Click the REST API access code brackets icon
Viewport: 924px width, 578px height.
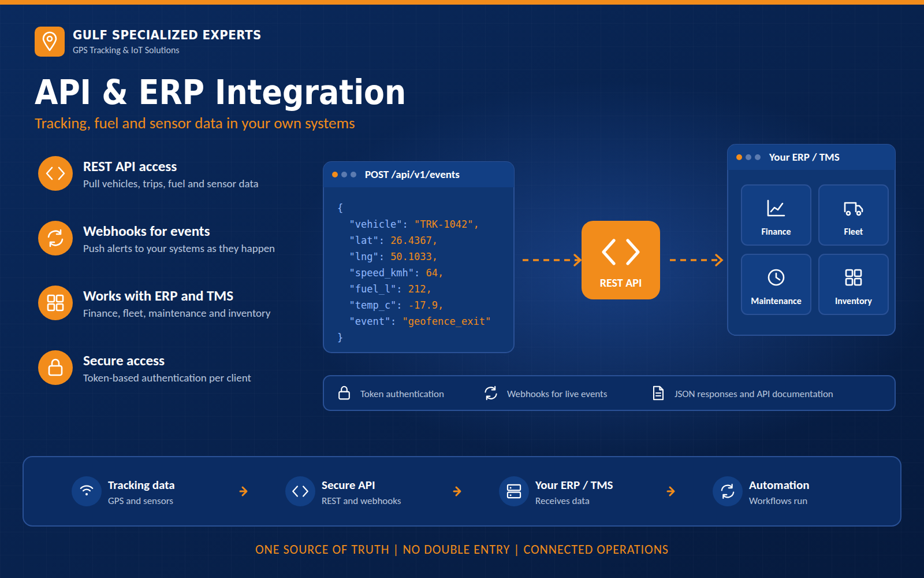(55, 173)
